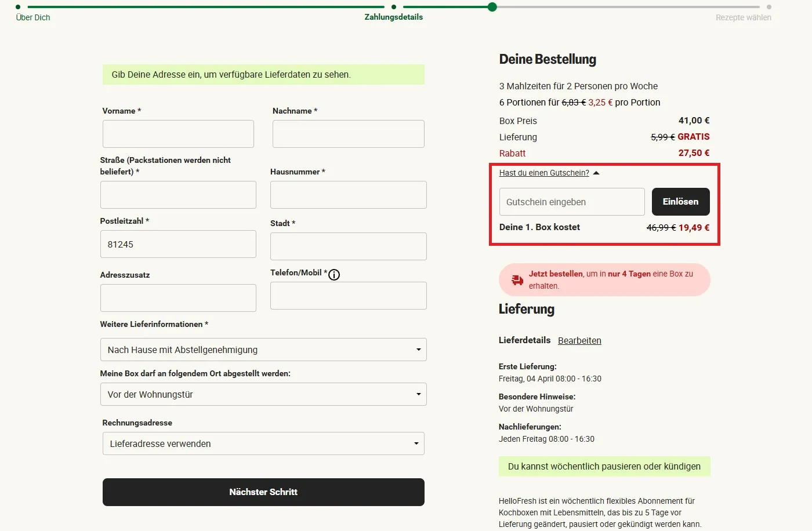Screen dimensions: 812x531
Task: Click the Adresszusatz input field
Action: click(178, 298)
